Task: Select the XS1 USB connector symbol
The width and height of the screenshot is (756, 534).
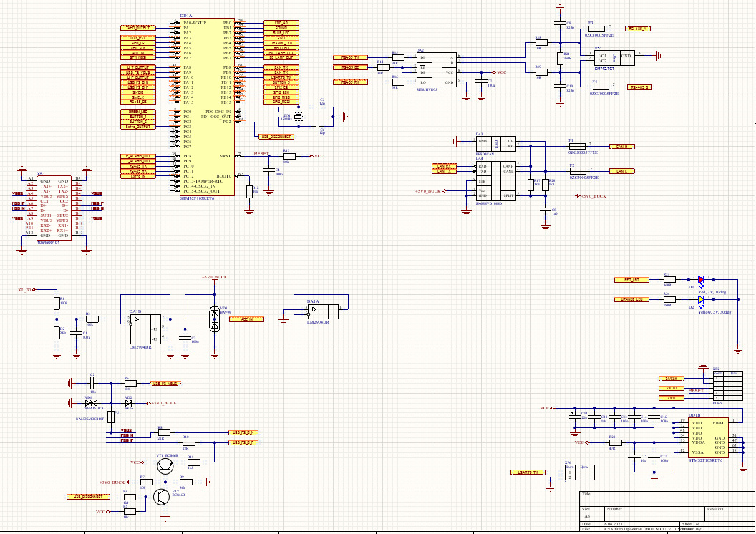Action: click(54, 208)
